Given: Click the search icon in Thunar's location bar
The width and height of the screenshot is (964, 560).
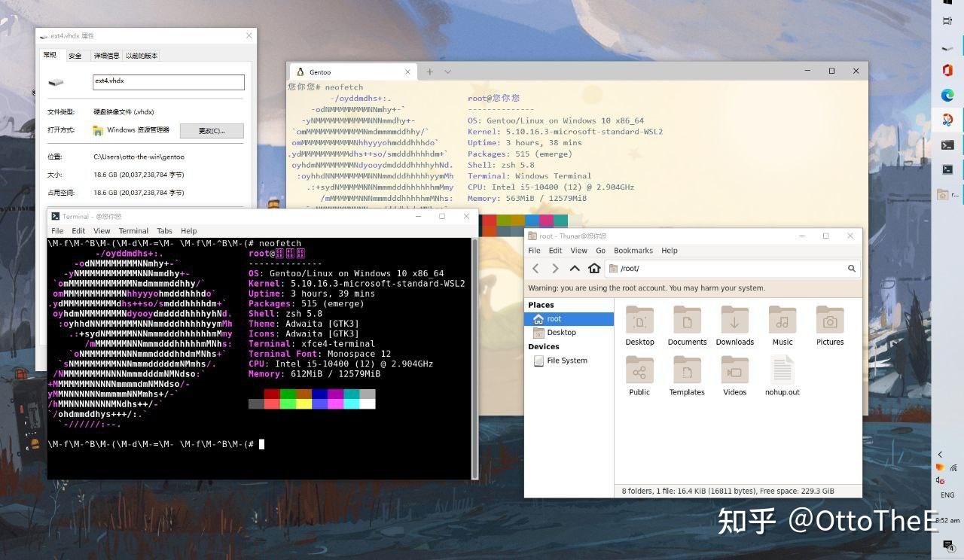Looking at the screenshot, I should pos(852,268).
